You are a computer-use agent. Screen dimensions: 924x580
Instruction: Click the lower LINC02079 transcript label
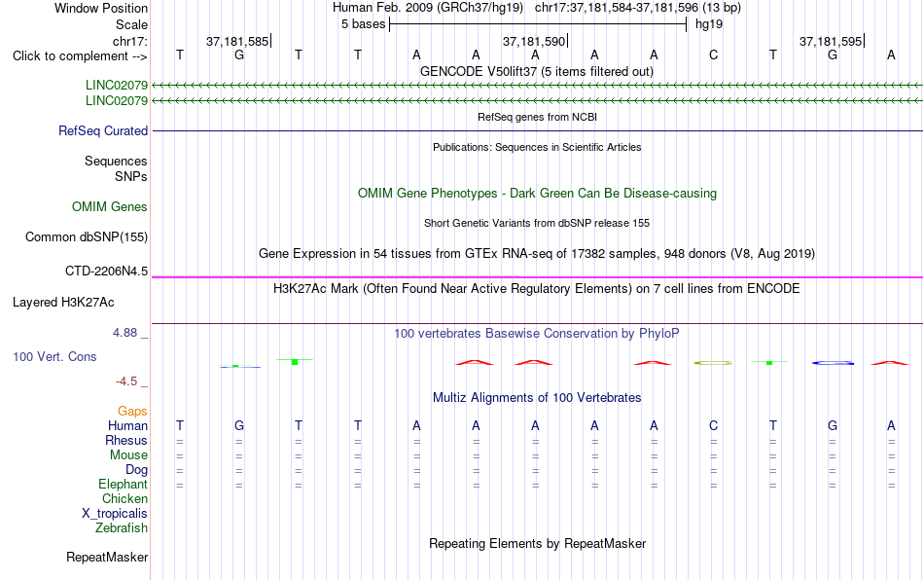[116, 101]
